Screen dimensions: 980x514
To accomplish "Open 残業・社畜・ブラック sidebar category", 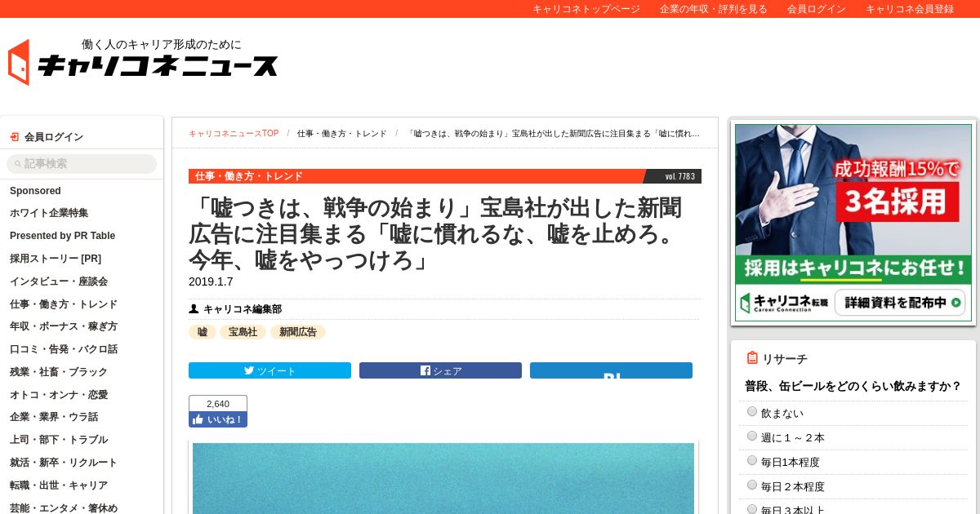I will 59,372.
